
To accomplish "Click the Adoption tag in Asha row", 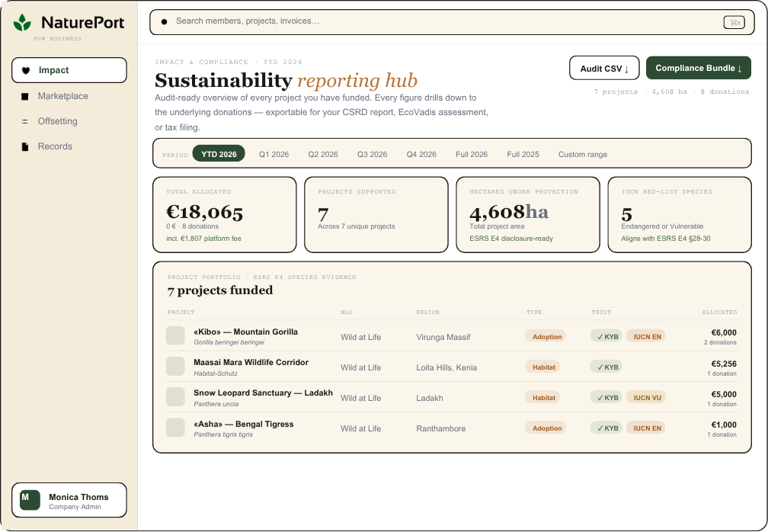I will (x=546, y=428).
